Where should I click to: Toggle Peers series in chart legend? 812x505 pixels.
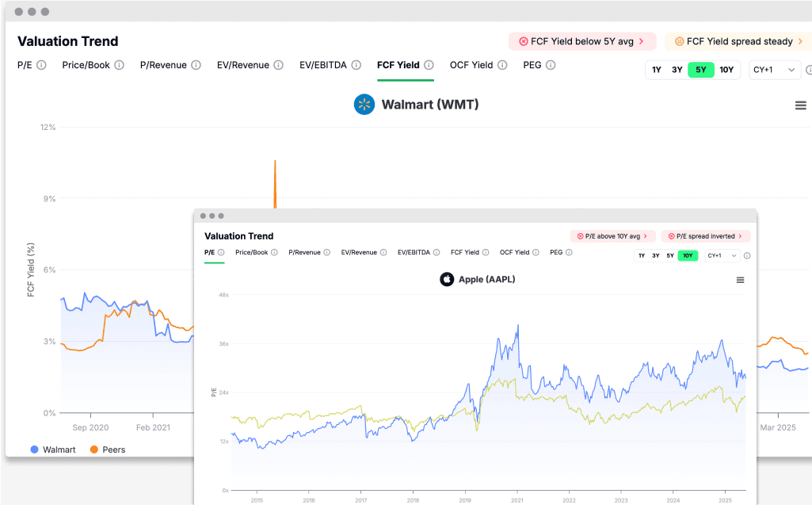click(x=108, y=450)
